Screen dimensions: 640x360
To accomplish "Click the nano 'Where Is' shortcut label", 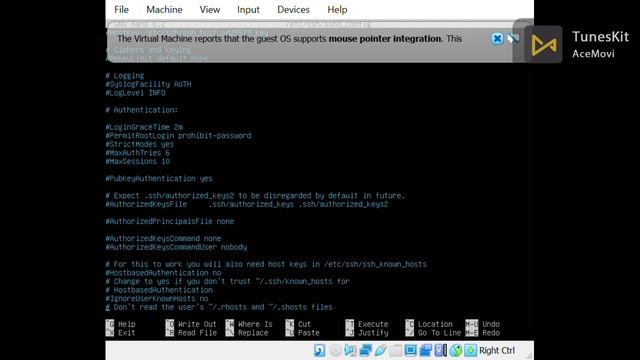I will pos(255,324).
